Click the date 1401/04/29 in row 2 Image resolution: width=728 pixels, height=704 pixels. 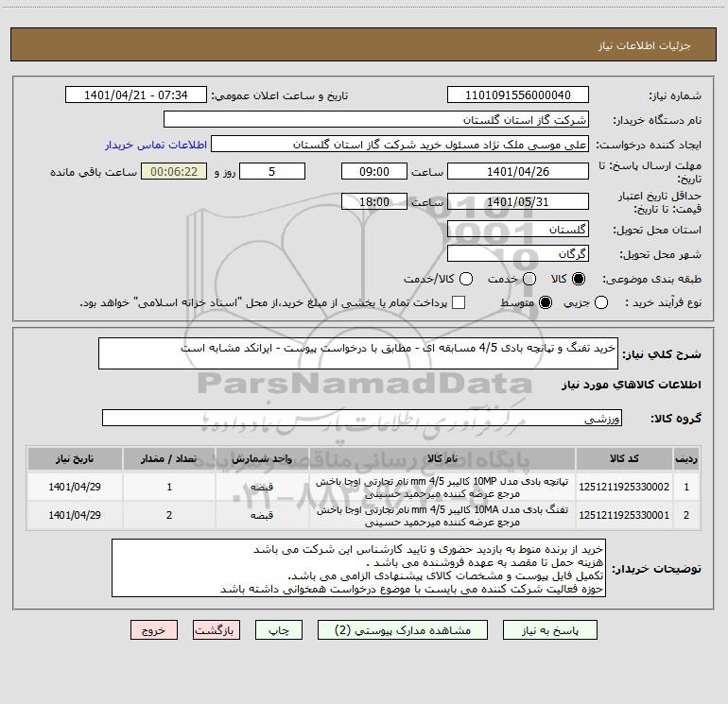point(75,515)
